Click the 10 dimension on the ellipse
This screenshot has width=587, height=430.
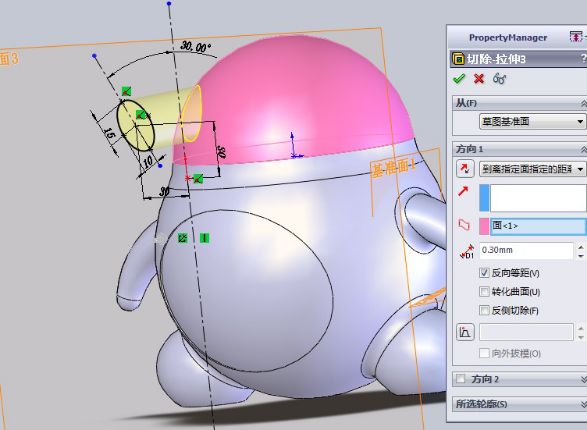pyautogui.click(x=148, y=161)
